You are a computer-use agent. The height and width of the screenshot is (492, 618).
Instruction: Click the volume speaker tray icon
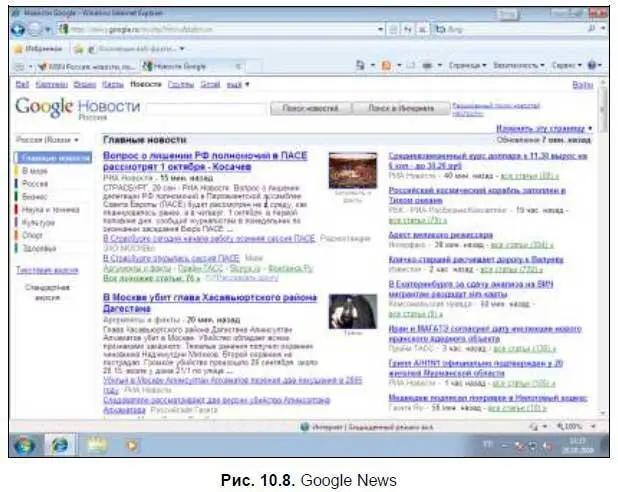click(x=547, y=446)
